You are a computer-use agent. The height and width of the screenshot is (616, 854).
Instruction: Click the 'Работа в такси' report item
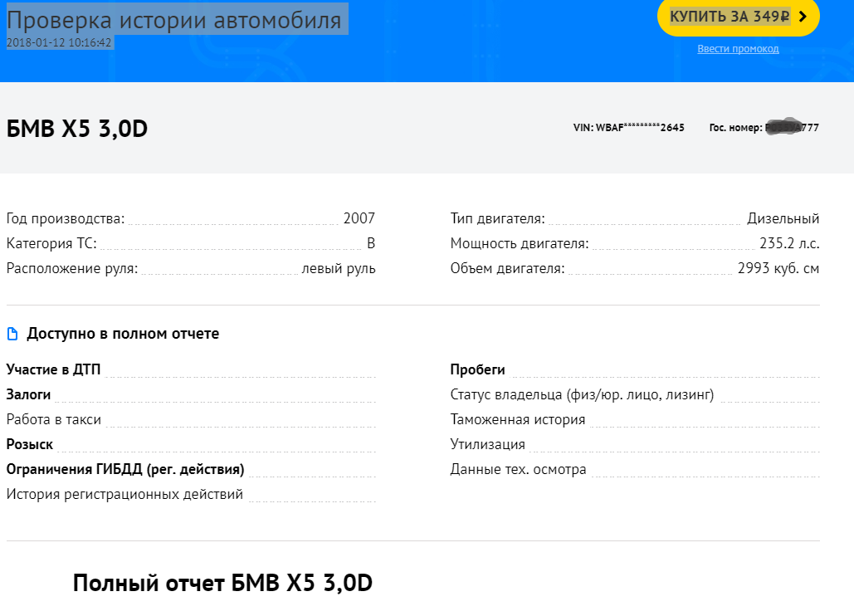tap(54, 419)
